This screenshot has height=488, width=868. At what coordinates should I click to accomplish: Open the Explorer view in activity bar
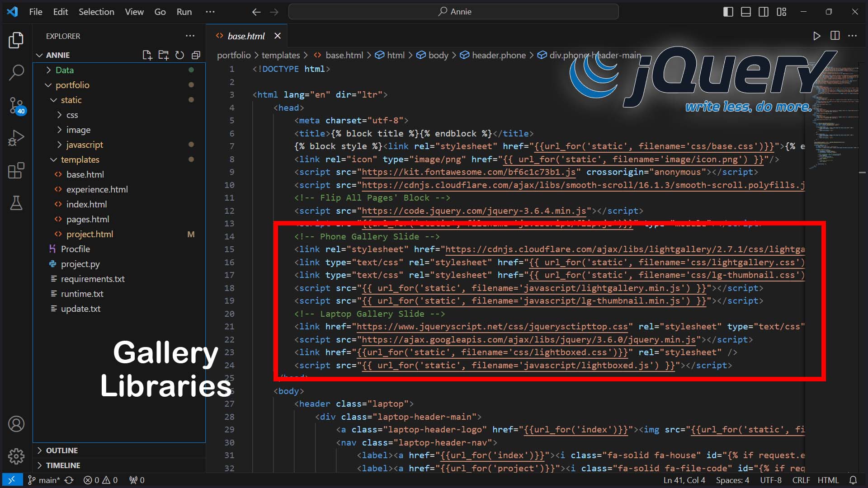coord(16,40)
